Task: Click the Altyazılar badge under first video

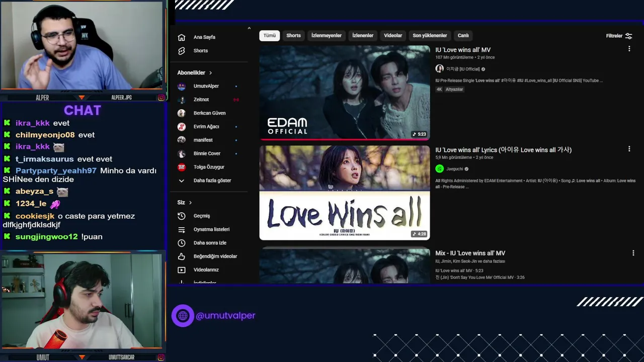Action: pyautogui.click(x=454, y=89)
